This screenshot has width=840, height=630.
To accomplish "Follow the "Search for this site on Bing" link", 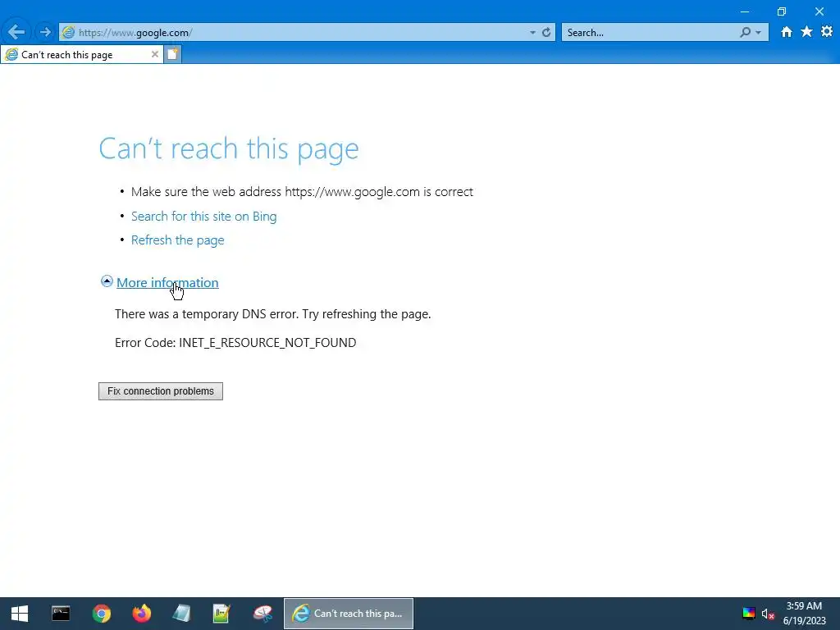I will 204,217.
